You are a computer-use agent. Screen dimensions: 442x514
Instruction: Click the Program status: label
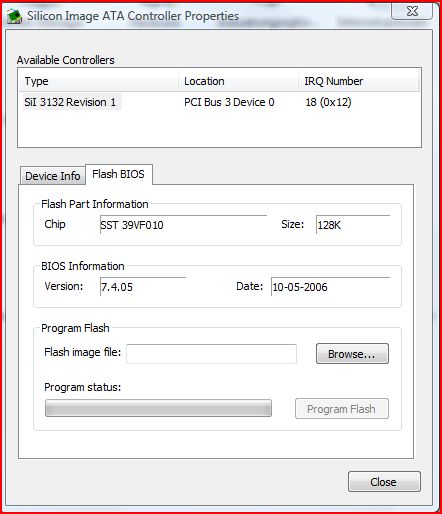pos(83,387)
